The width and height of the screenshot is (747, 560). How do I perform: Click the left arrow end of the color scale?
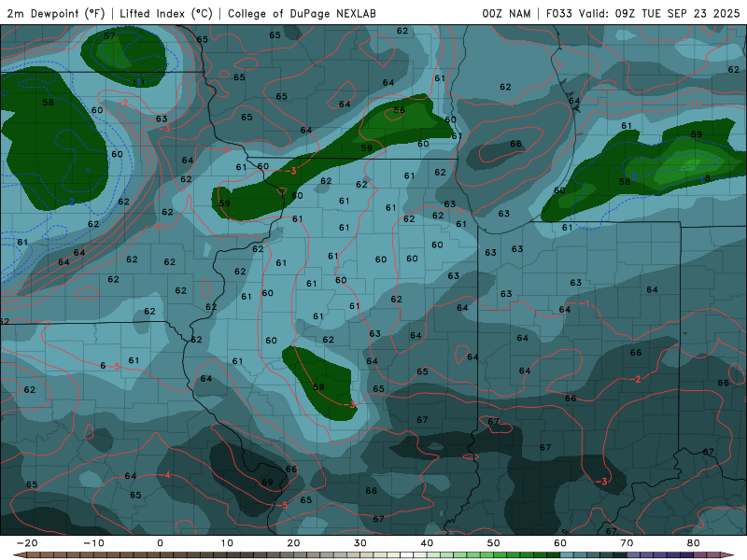pyautogui.click(x=19, y=555)
